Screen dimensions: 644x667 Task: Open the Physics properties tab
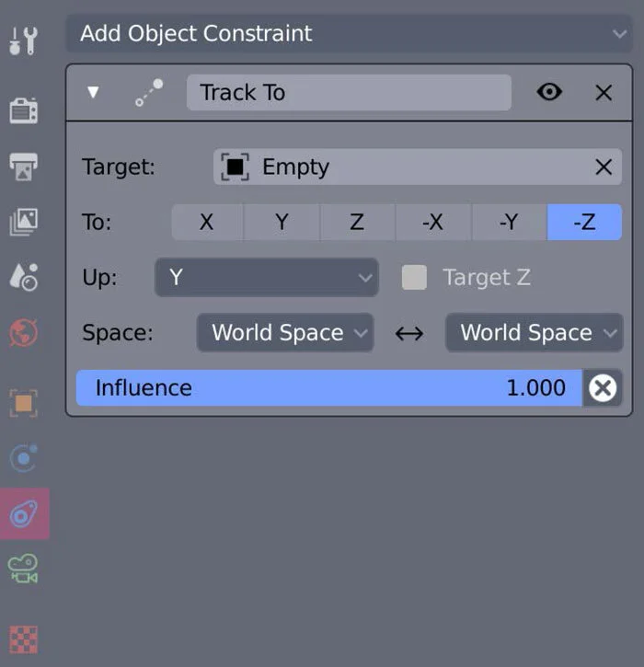(x=23, y=458)
